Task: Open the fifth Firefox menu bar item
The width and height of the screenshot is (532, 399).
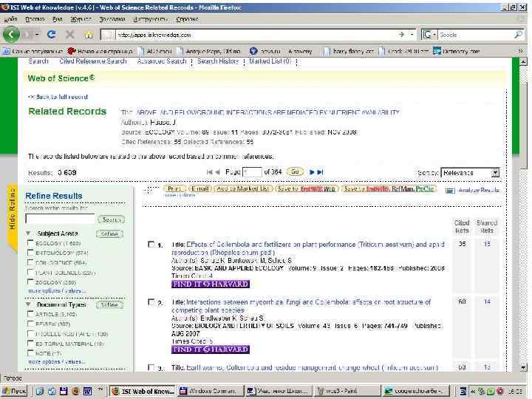Action: coord(112,19)
